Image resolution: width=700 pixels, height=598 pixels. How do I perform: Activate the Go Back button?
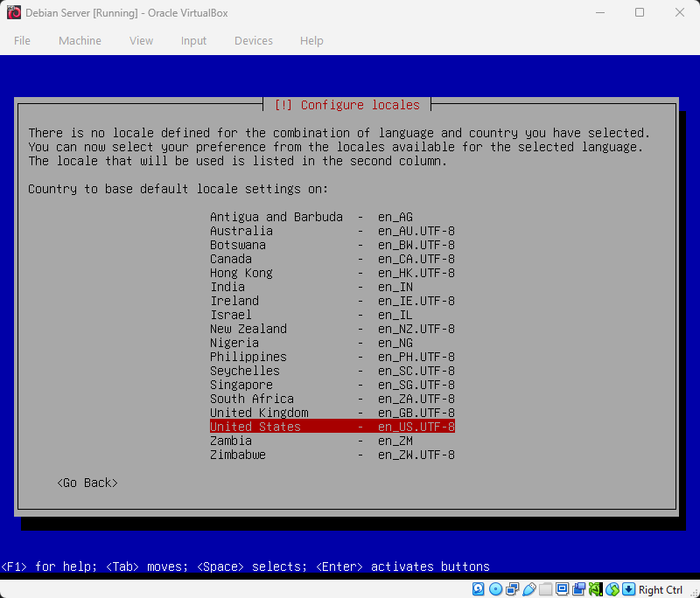[87, 482]
